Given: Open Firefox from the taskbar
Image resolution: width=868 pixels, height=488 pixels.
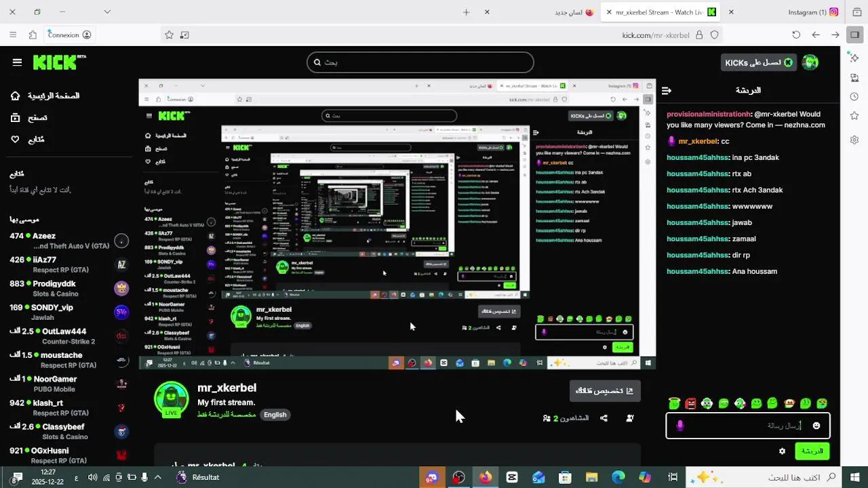Looking at the screenshot, I should pyautogui.click(x=486, y=477).
